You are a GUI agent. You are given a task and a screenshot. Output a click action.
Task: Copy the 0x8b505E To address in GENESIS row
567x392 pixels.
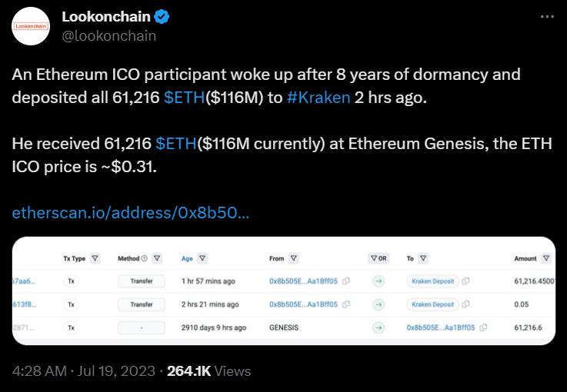click(483, 327)
